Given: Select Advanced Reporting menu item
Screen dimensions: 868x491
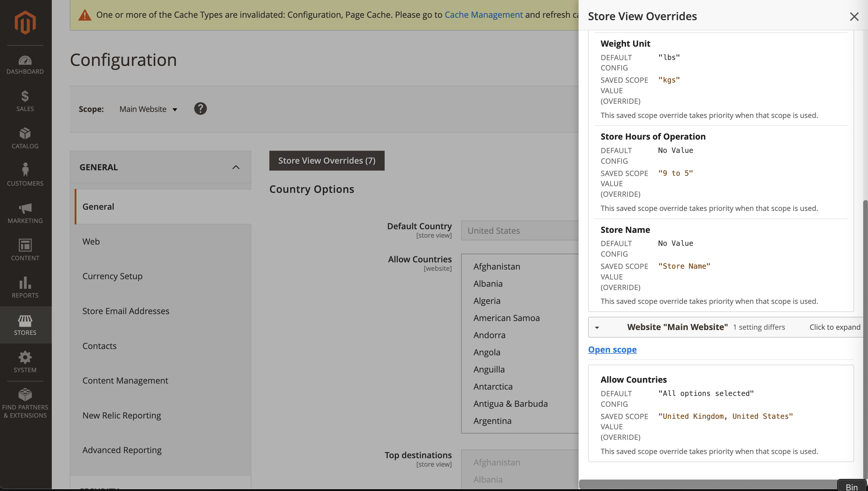Looking at the screenshot, I should (x=163, y=450).
